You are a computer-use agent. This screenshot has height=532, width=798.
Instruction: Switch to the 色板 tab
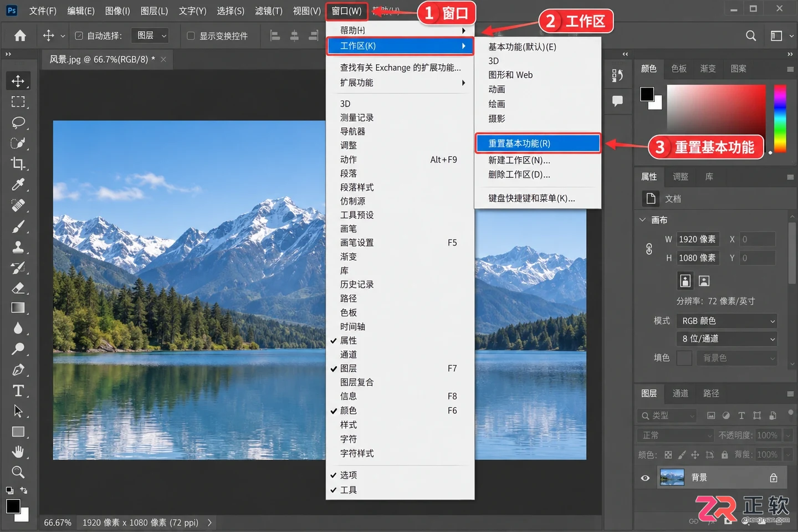(679, 69)
